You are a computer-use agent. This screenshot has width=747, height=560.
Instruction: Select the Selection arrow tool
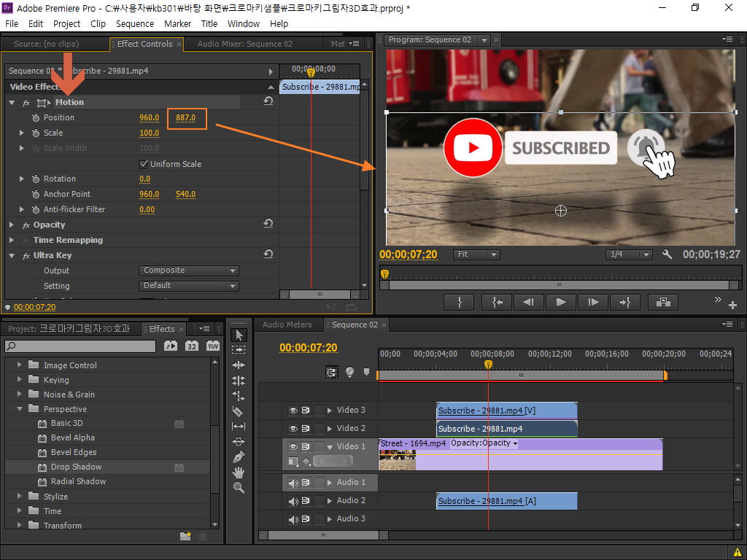coord(239,335)
